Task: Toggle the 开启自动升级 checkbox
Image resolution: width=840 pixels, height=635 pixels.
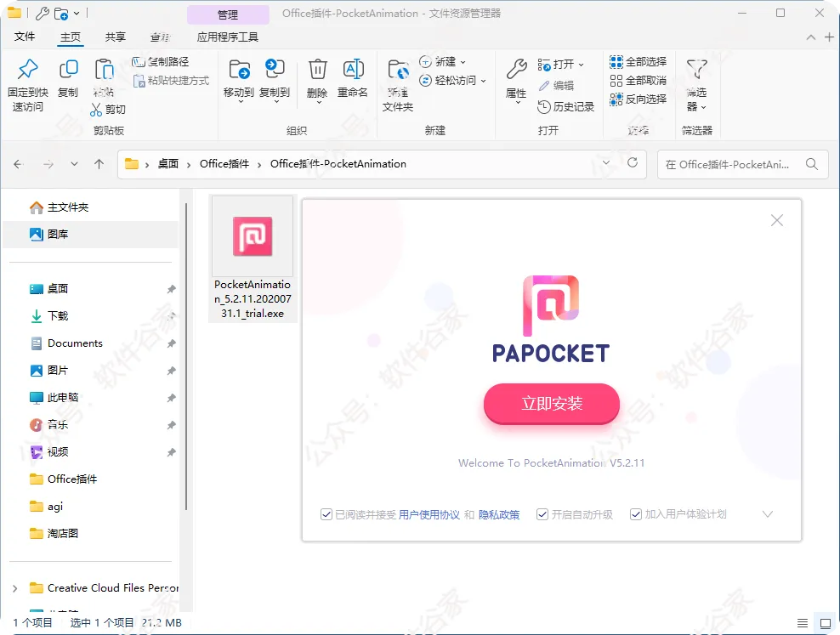Action: point(542,514)
